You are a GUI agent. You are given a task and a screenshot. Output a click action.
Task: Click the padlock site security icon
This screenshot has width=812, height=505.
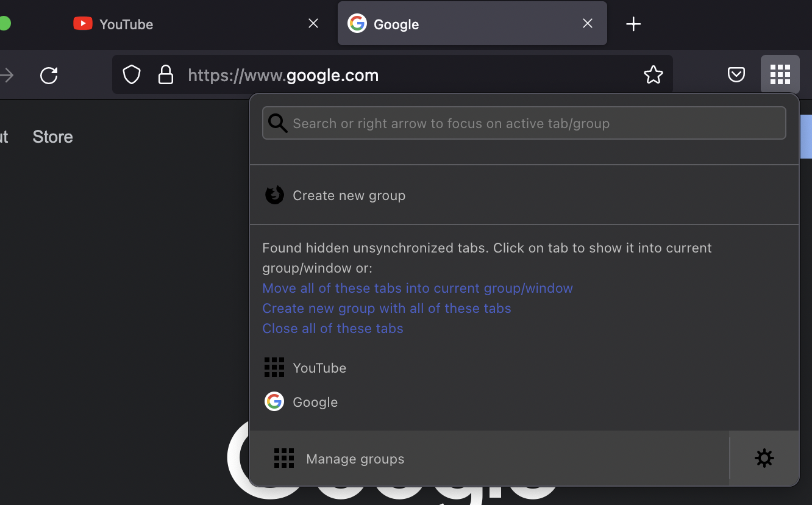coord(166,74)
